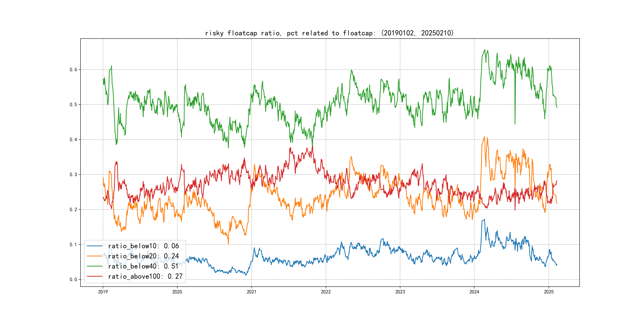Click the 0.6 y-axis tick label
The width and height of the screenshot is (644, 322).
coord(73,70)
